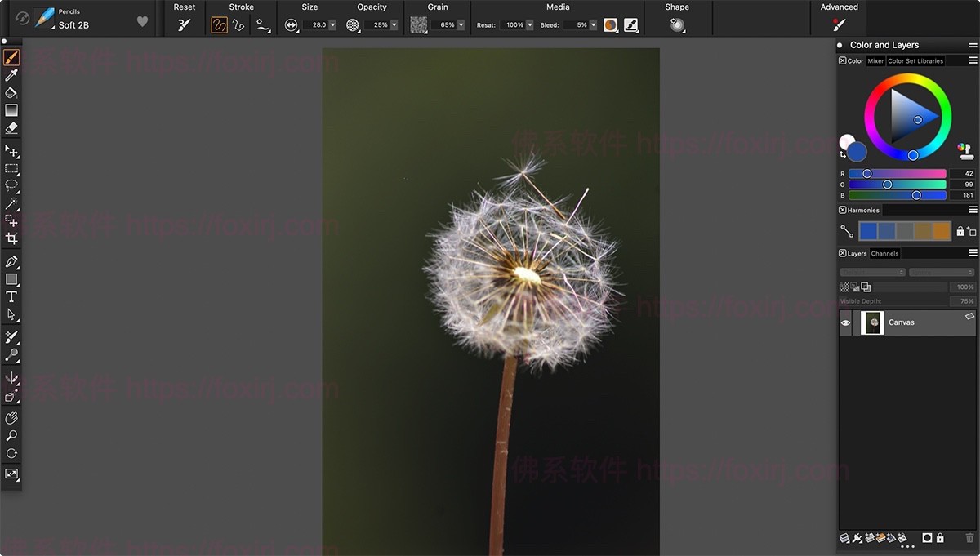Delete the selected layer via trash icon
Viewport: 980px width, 556px height.
click(969, 537)
